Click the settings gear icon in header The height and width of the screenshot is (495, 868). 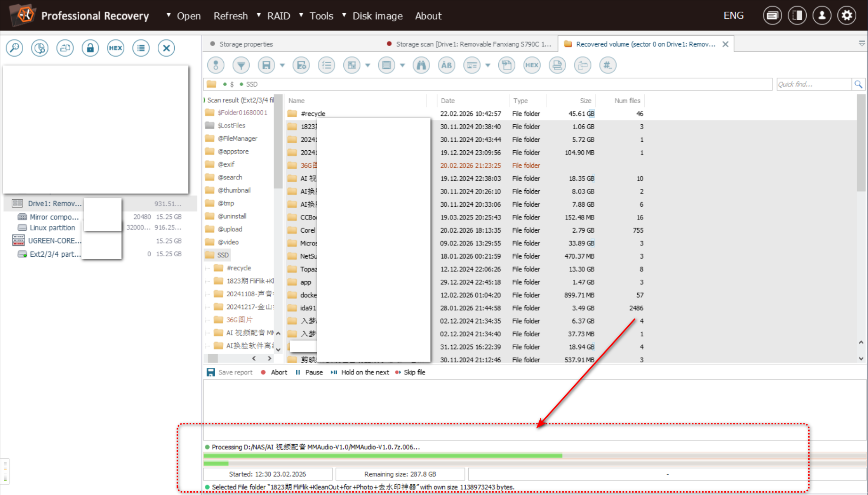pyautogui.click(x=846, y=16)
